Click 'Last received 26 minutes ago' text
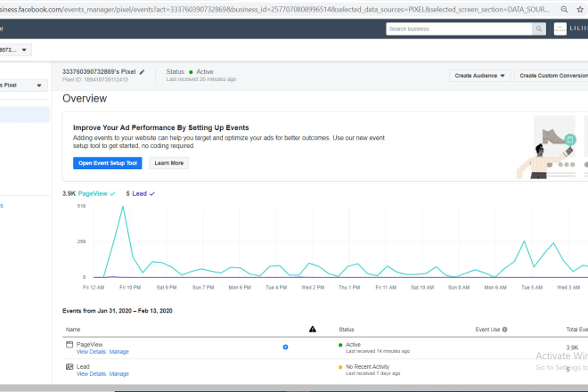 (201, 79)
